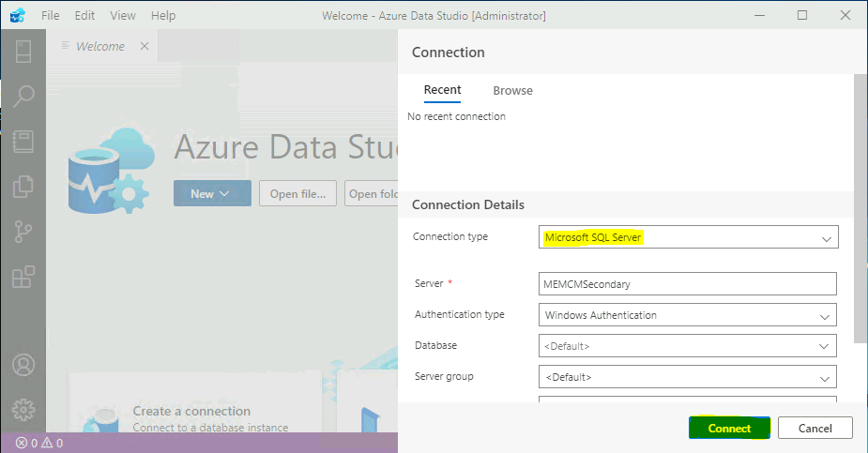This screenshot has height=453, width=868.
Task: Open the View menu
Action: [x=123, y=16]
